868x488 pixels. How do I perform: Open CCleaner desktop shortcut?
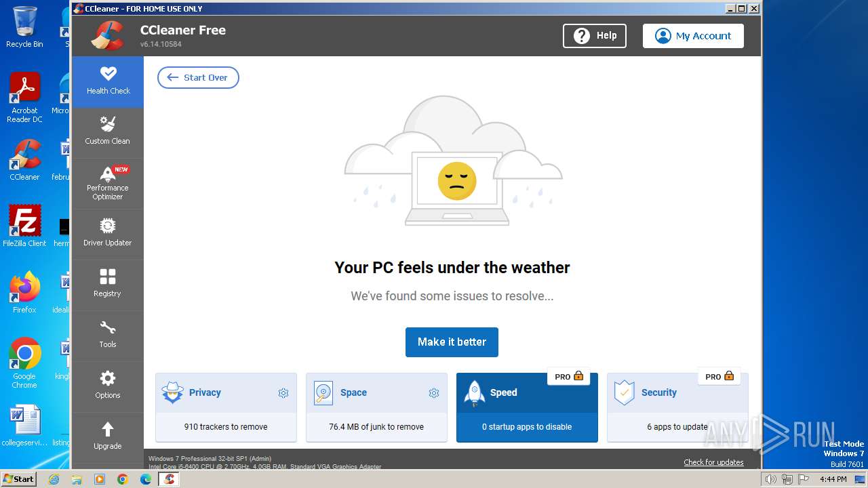[24, 160]
